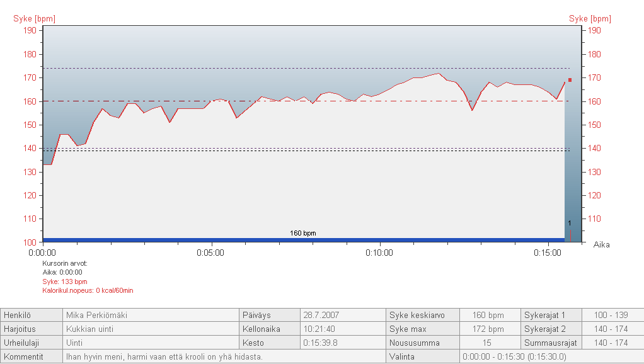Click the 0:05:00 time axis label

210,253
